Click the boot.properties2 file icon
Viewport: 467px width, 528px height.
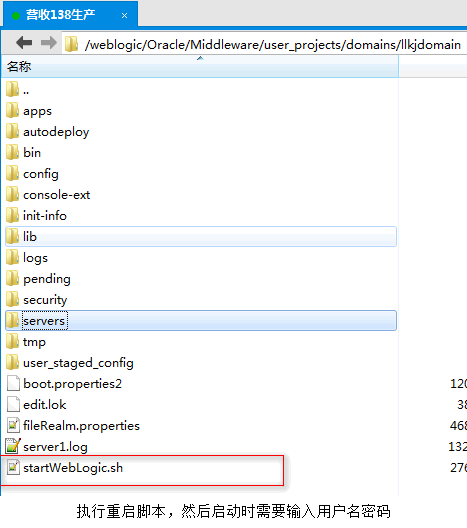point(13,383)
